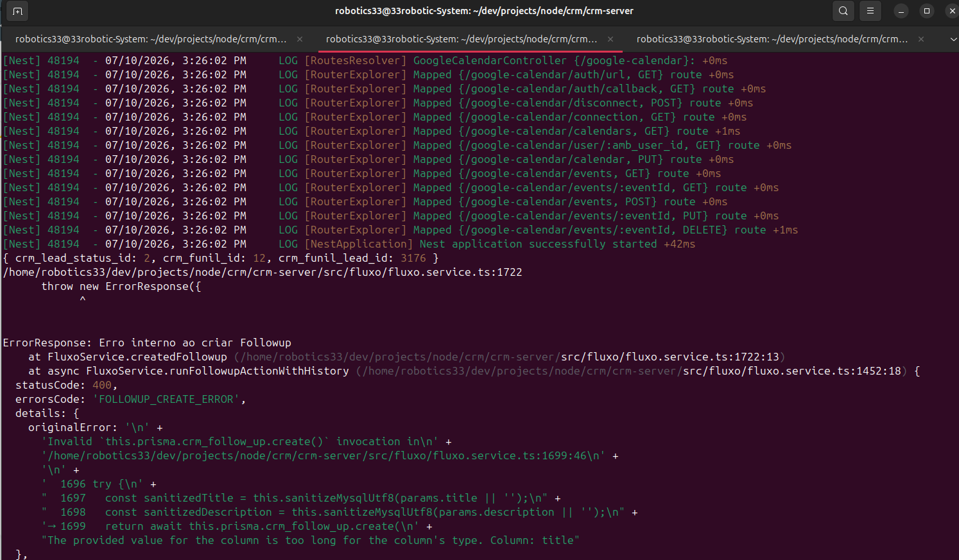Click the /google-calendar/events POST route log
This screenshot has height=560, width=959.
point(365,201)
